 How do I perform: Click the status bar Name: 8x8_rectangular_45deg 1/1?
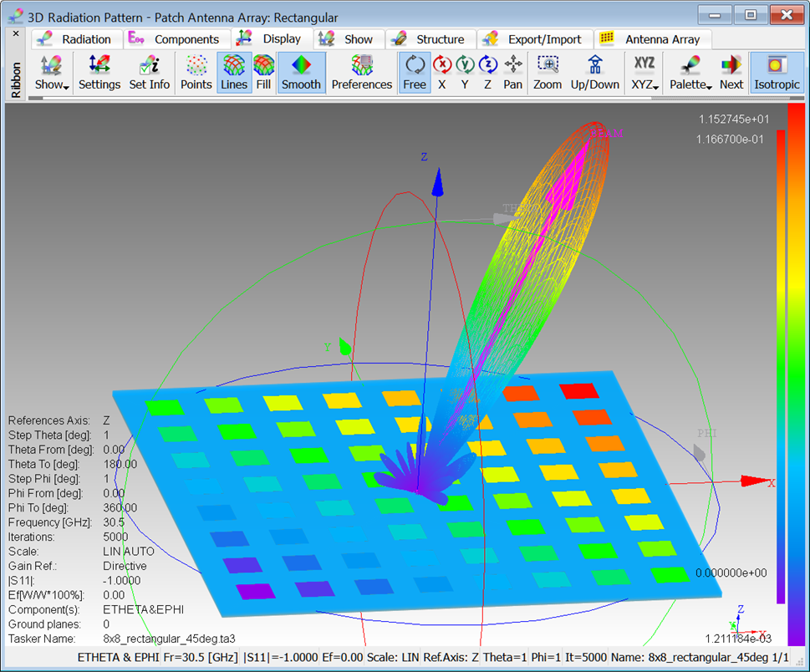(700, 658)
